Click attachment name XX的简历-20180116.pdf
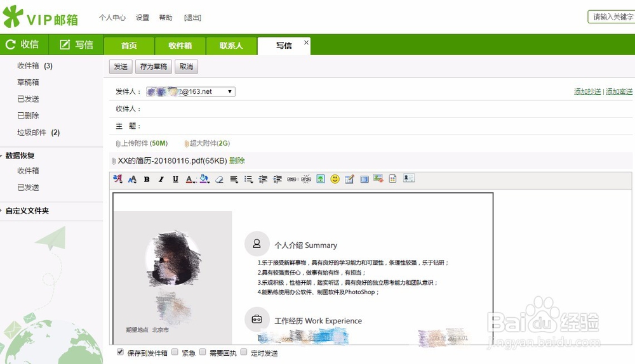635x364 pixels. tap(172, 161)
